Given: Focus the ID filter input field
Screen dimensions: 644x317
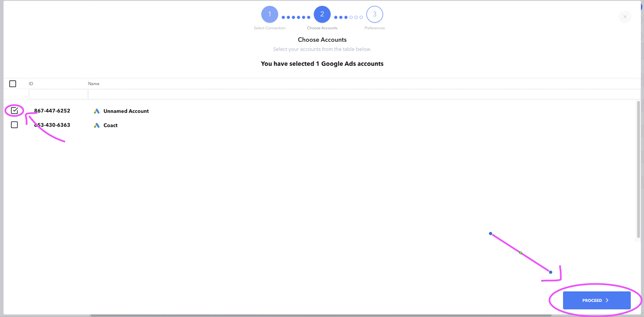Looking at the screenshot, I should (58, 95).
